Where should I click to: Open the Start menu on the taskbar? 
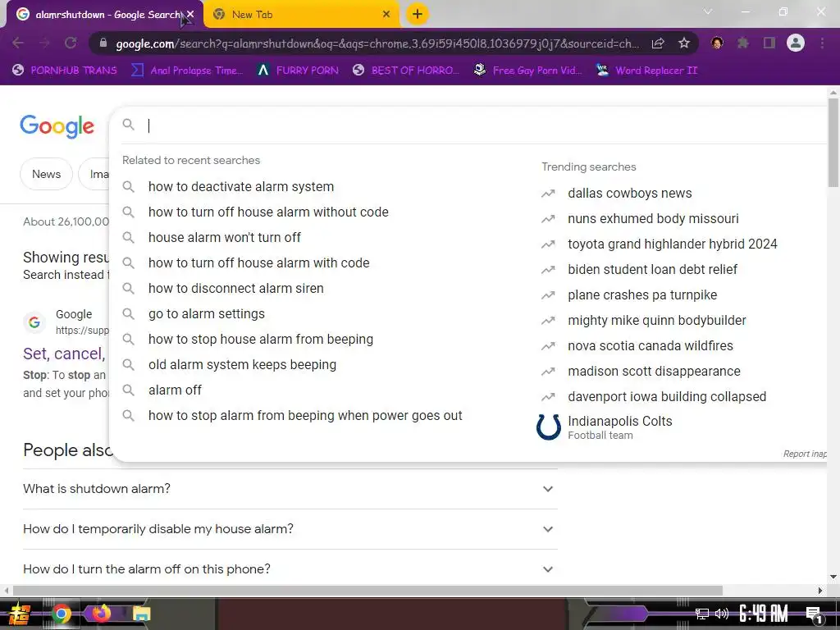click(x=19, y=614)
